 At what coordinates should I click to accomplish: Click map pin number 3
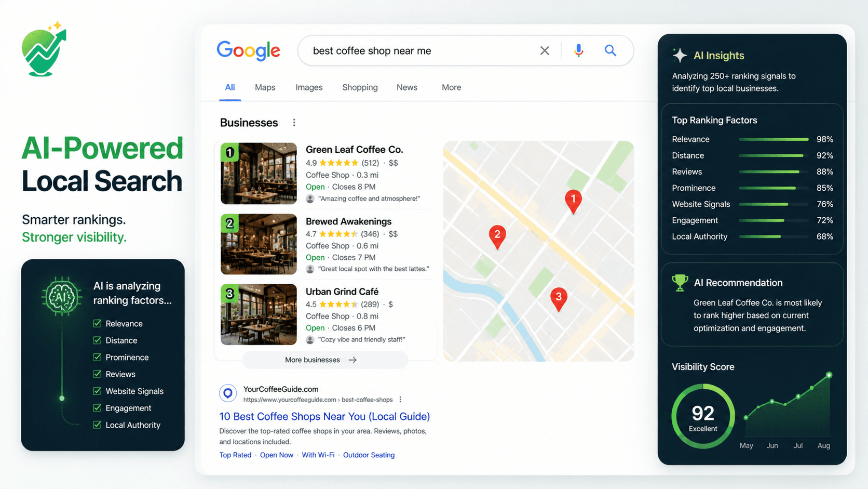(x=559, y=299)
